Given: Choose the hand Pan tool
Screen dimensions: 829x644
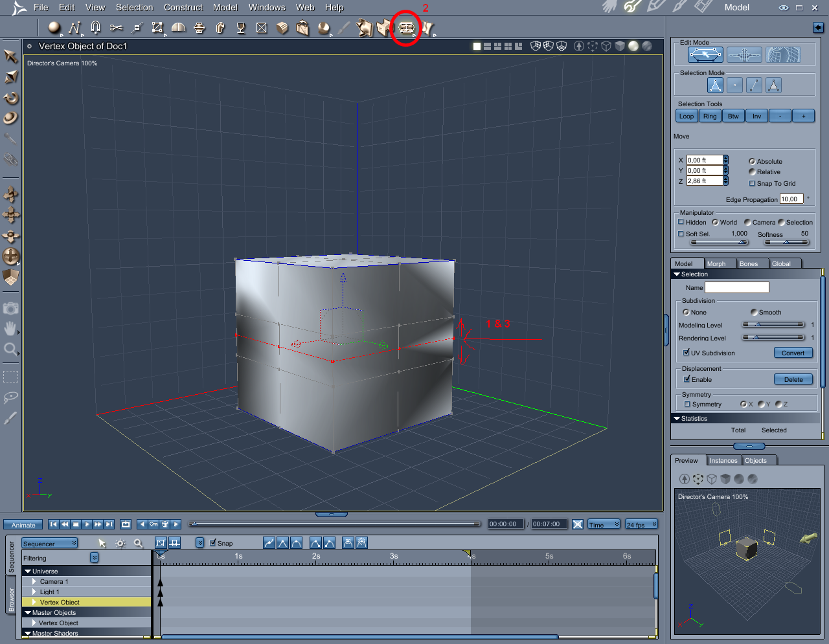Looking at the screenshot, I should pos(10,329).
